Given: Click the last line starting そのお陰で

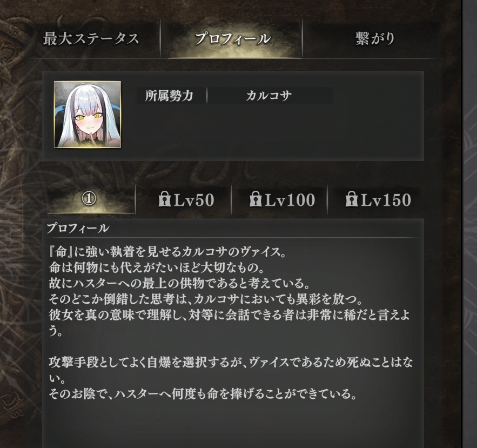Looking at the screenshot, I should 203,394.
